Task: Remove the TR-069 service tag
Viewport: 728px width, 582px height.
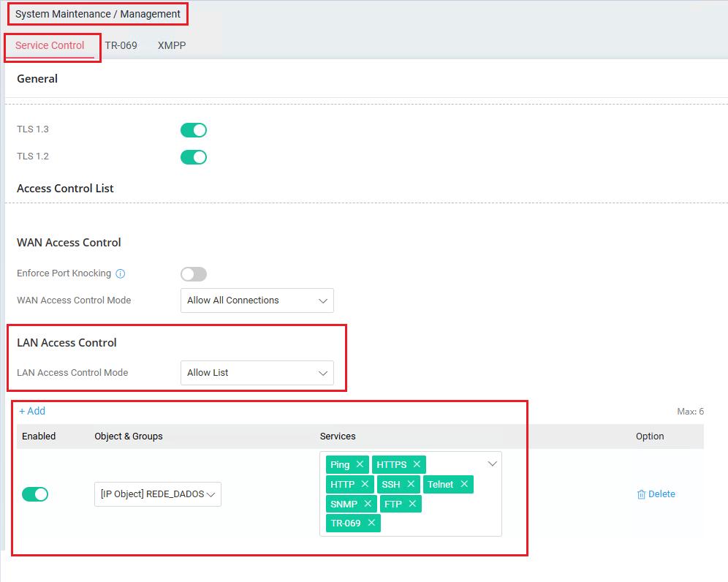Action: click(371, 523)
